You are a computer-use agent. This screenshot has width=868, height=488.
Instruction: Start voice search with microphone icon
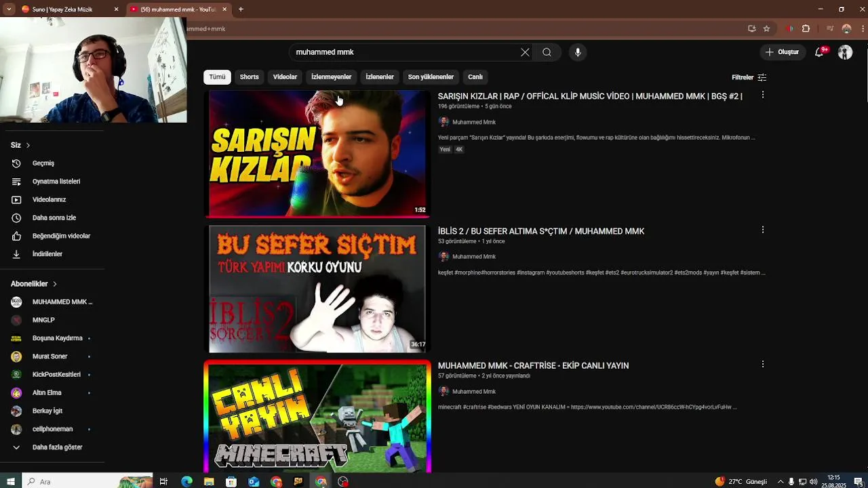pos(578,52)
